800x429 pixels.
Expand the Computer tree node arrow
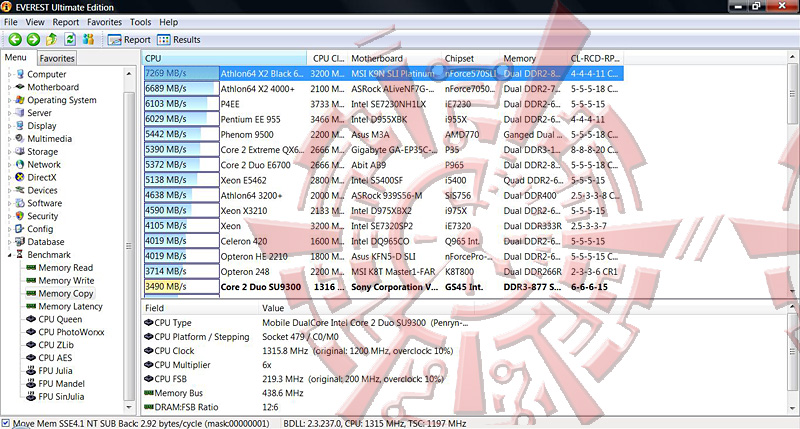(9, 74)
